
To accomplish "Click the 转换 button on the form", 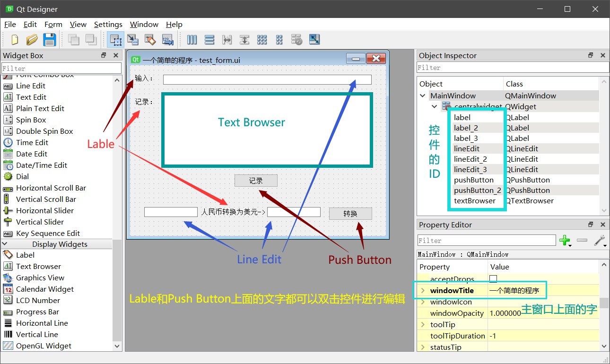I will pyautogui.click(x=350, y=213).
